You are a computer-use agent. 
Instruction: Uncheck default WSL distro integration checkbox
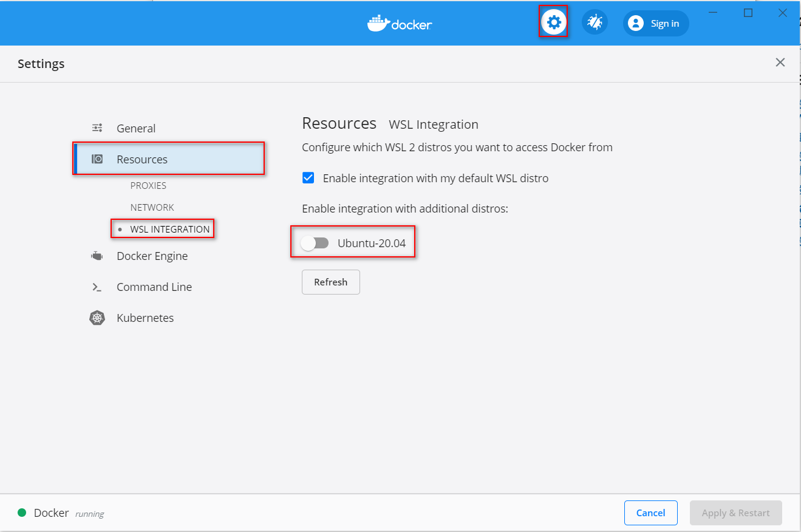coord(308,178)
